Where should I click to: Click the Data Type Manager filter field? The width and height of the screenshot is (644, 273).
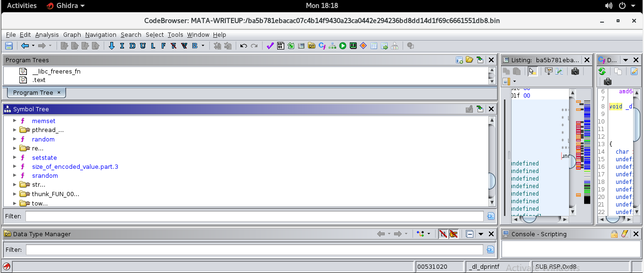click(x=255, y=249)
